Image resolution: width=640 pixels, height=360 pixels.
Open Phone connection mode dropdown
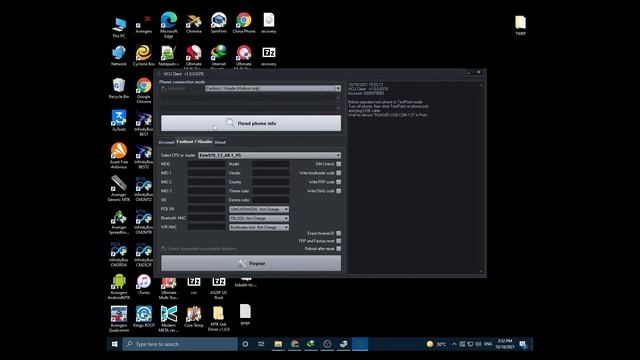(273, 89)
